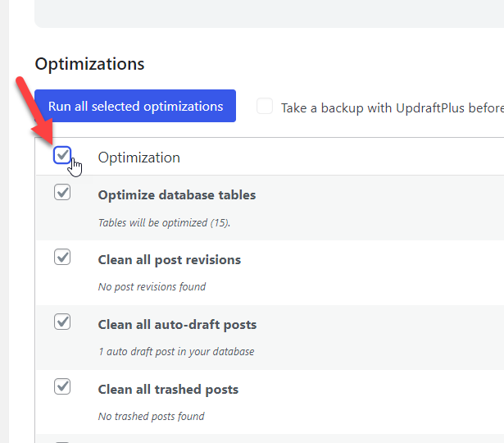Image resolution: width=504 pixels, height=443 pixels.
Task: Deselect Clean all auto-draft posts checkbox
Action: [x=62, y=322]
